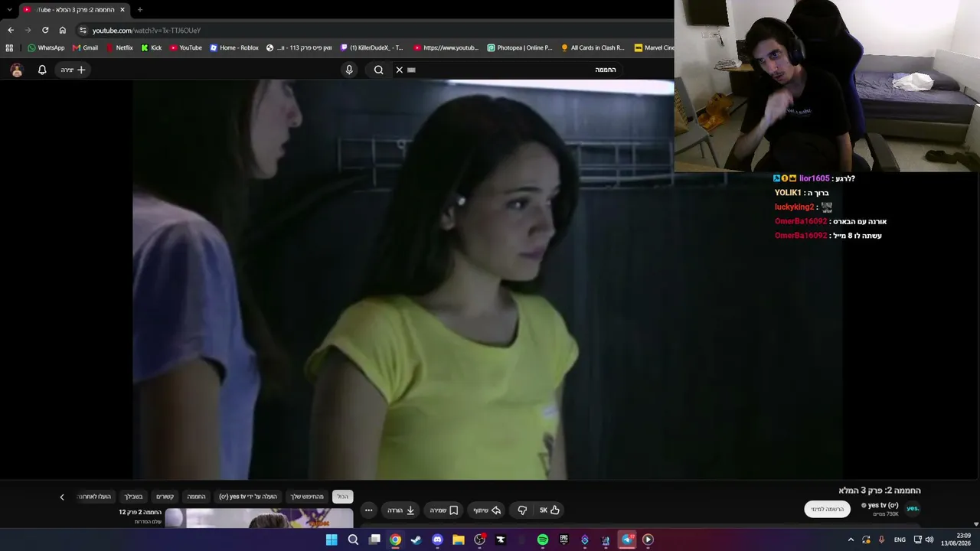
Task: Click the browser address bar URL
Action: (146, 31)
